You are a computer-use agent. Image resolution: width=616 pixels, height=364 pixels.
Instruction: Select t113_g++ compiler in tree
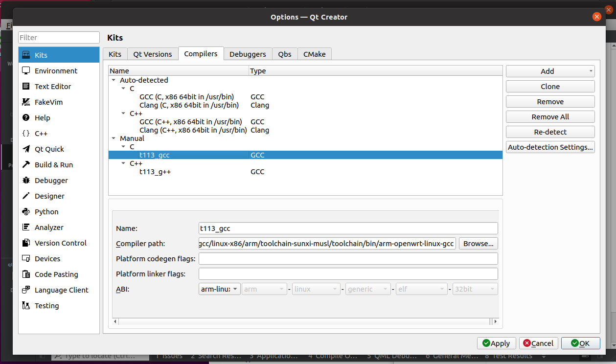click(x=155, y=172)
